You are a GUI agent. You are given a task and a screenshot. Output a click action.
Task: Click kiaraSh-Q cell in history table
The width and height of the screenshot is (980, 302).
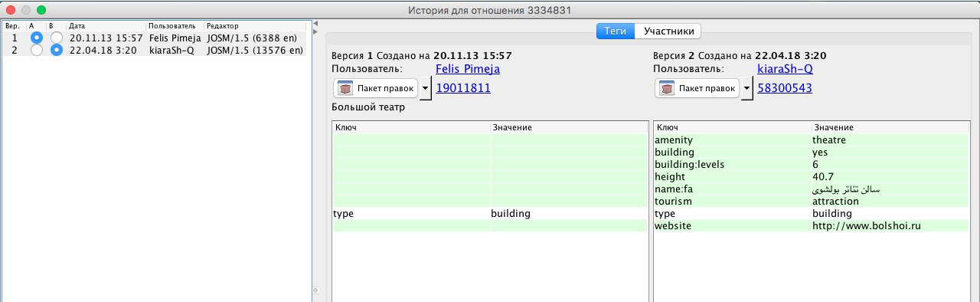coord(175,51)
